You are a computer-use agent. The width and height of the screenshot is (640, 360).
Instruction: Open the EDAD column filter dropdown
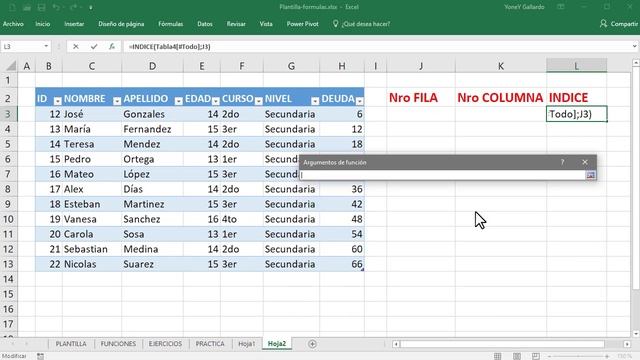[x=216, y=101]
